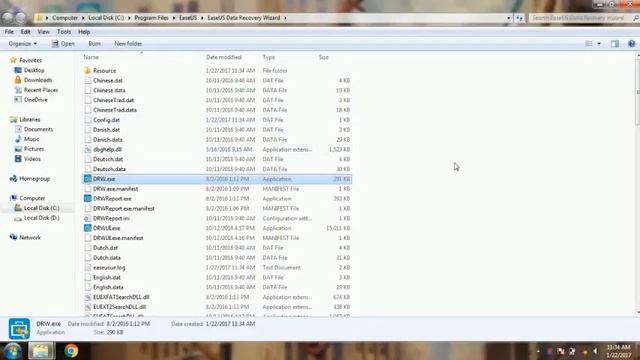The height and width of the screenshot is (360, 640).
Task: Open the change view options arrow
Action: pos(599,44)
